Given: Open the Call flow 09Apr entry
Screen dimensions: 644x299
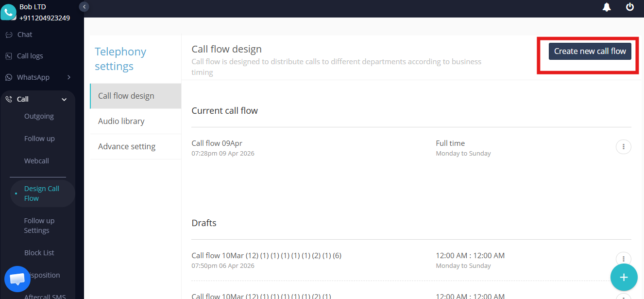Looking at the screenshot, I should tap(217, 143).
